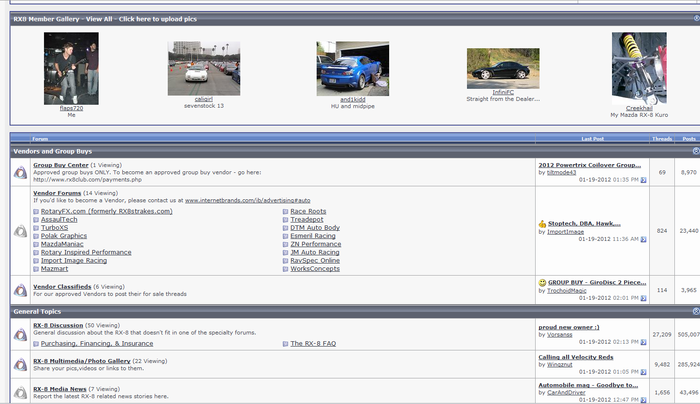Click thumbs-up icon on Stoptech last post
The image size is (700, 404).
tap(542, 224)
